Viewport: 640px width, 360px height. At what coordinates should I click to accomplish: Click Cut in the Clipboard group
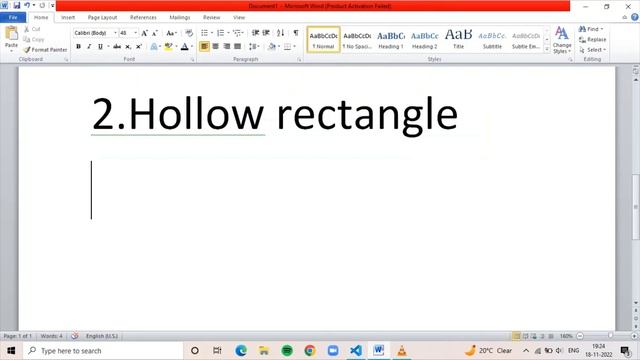pos(32,29)
